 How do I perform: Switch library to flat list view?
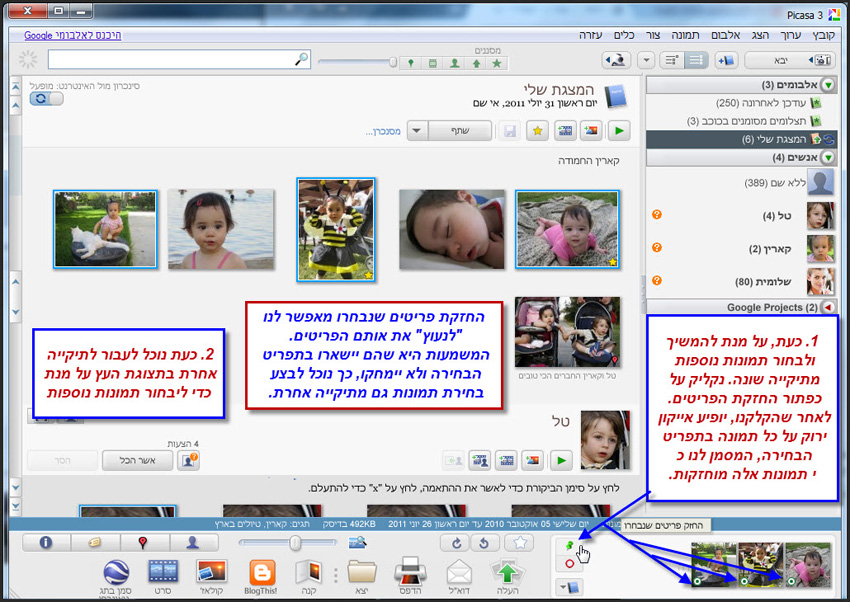696,60
